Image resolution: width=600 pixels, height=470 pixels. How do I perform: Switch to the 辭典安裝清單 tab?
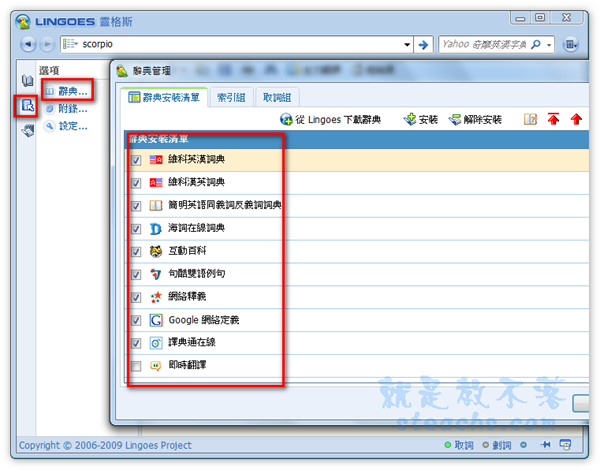164,98
